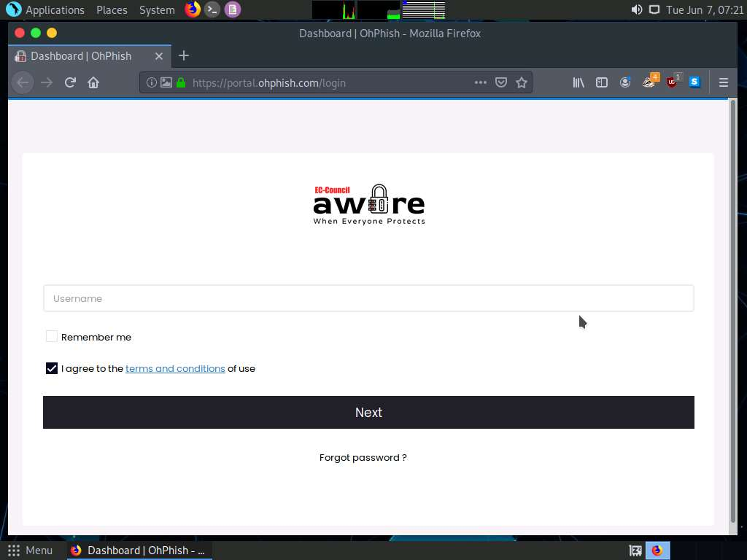Show site information icon in address bar
The height and width of the screenshot is (560, 747).
[152, 83]
